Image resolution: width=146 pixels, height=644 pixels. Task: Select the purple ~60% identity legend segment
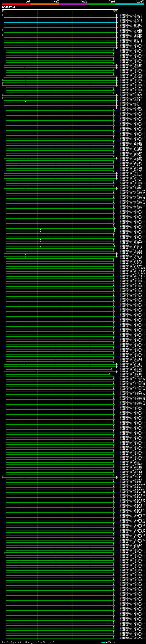tap(73, 4)
